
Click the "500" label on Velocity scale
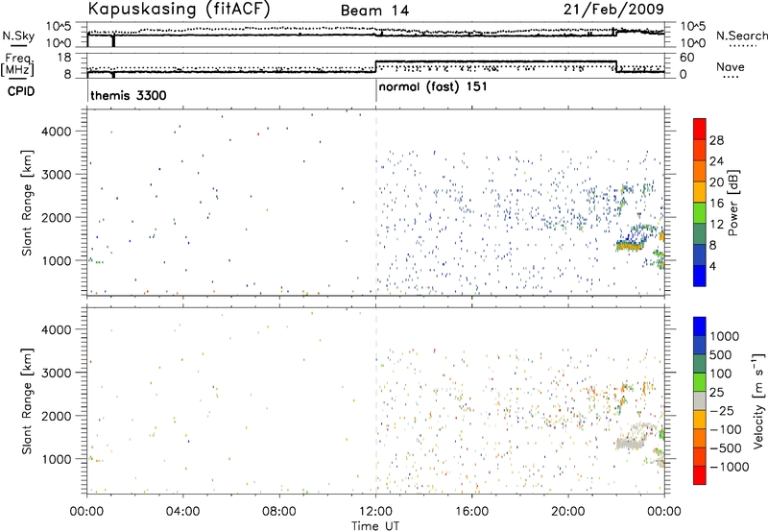point(721,355)
